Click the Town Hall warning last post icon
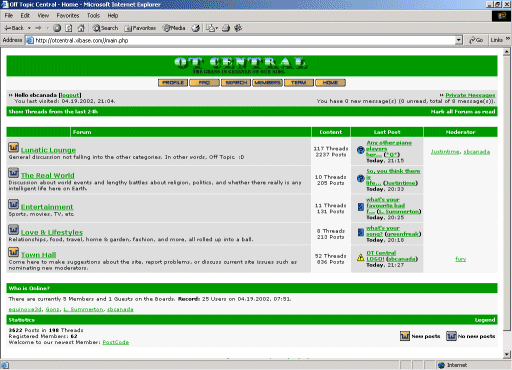512x370 pixels. tap(360, 257)
